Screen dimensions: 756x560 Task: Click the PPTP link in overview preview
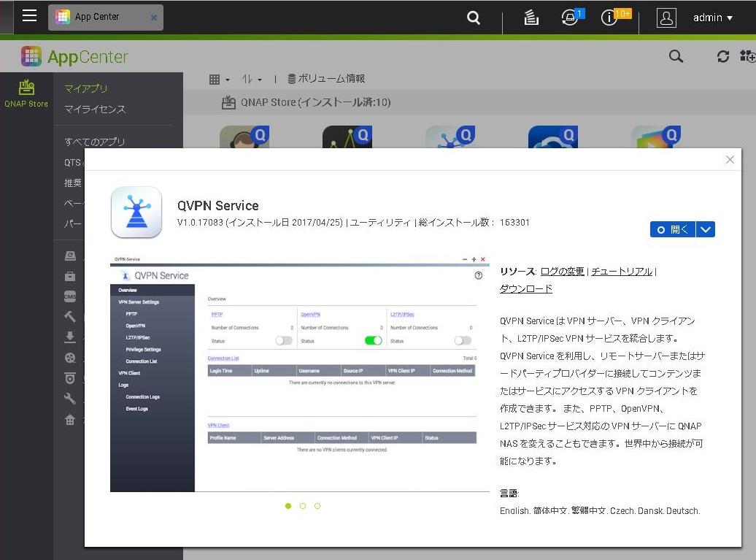point(217,315)
